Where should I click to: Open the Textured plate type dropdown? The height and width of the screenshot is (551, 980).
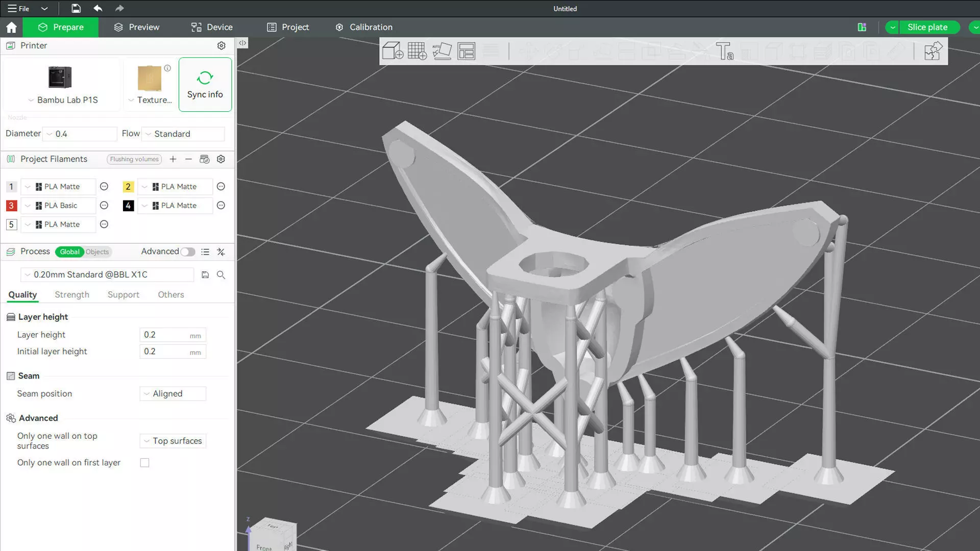[150, 100]
